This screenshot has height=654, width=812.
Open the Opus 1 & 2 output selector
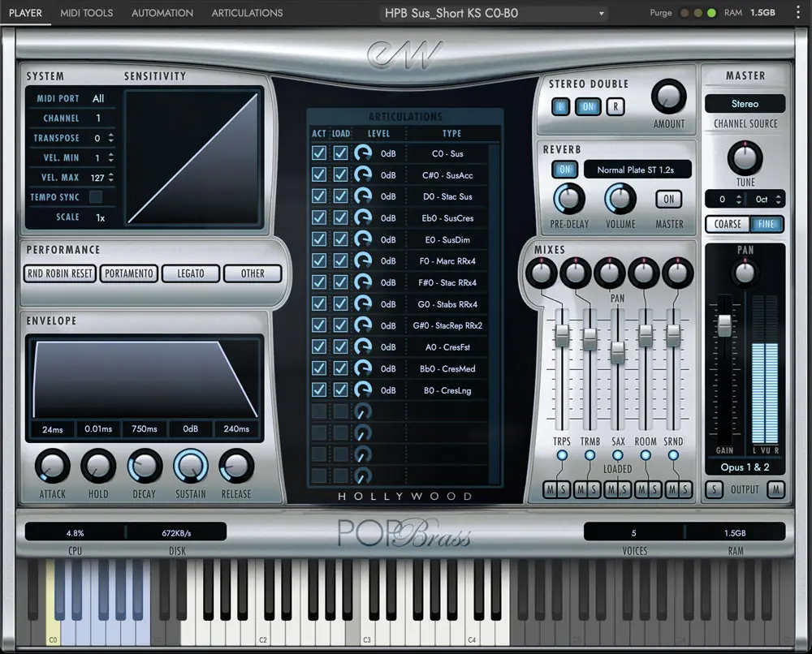coord(745,467)
